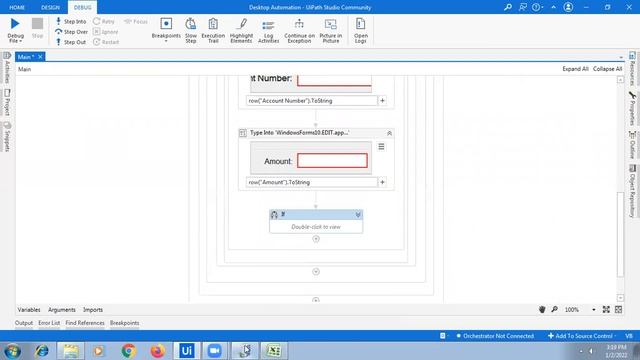Viewport: 640px width, 360px height.
Task: Switch to the DESIGN ribbon tab
Action: [50, 7]
